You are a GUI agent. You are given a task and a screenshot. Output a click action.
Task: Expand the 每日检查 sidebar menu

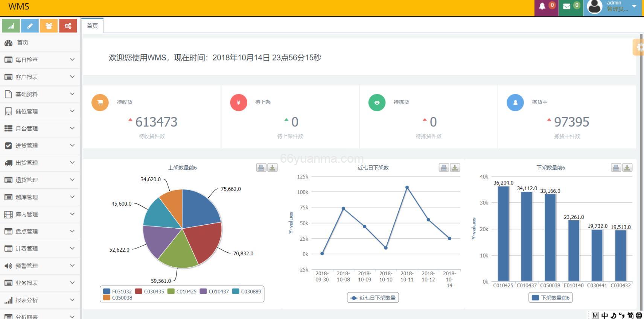pos(40,60)
